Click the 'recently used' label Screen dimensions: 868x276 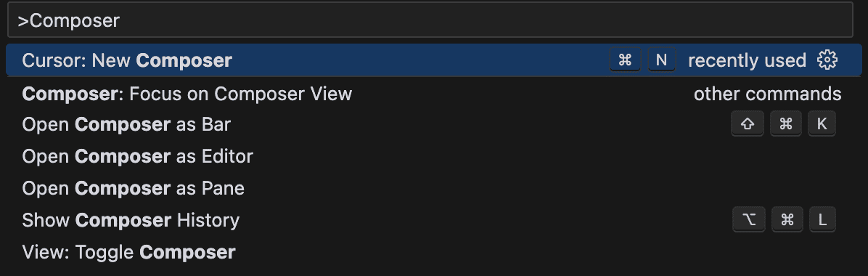click(747, 60)
